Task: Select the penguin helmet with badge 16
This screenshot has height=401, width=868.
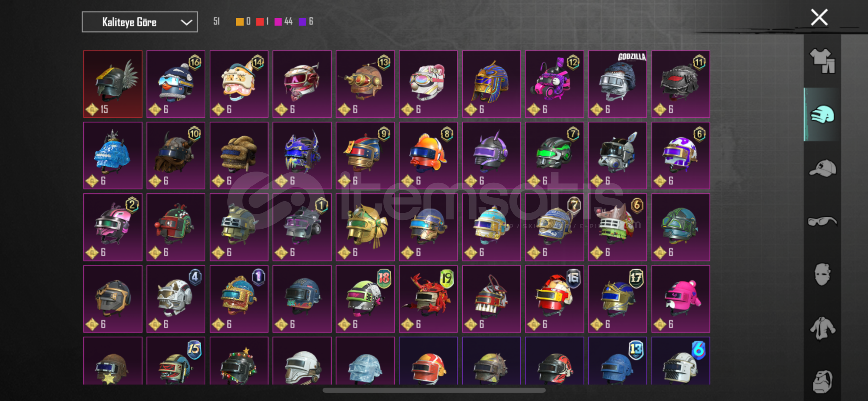Action: [x=176, y=84]
